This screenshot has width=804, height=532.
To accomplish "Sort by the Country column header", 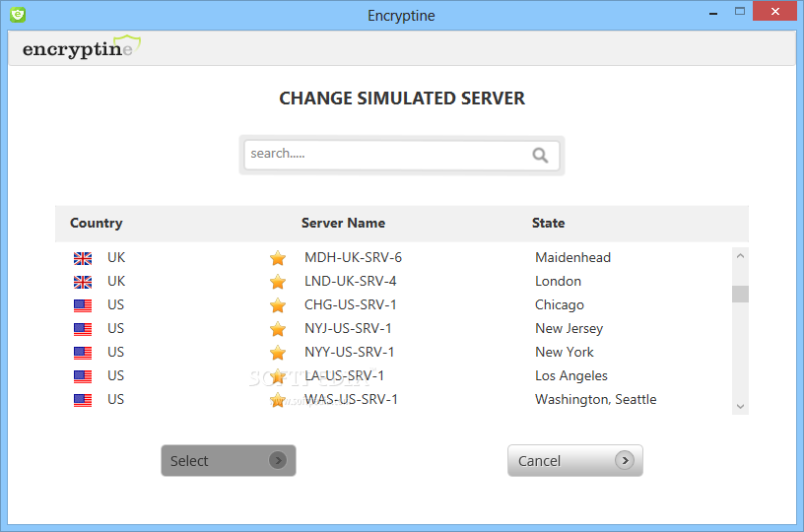I will tap(97, 223).
